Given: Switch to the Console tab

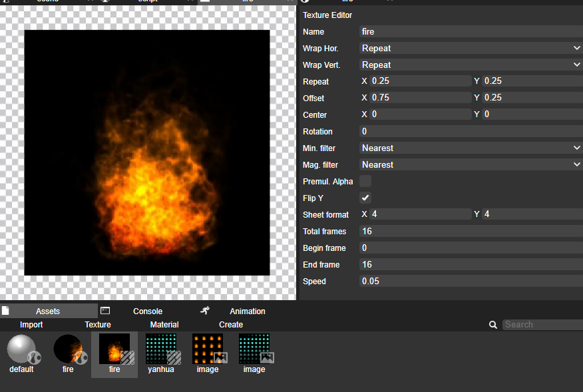Looking at the screenshot, I should click(x=148, y=311).
